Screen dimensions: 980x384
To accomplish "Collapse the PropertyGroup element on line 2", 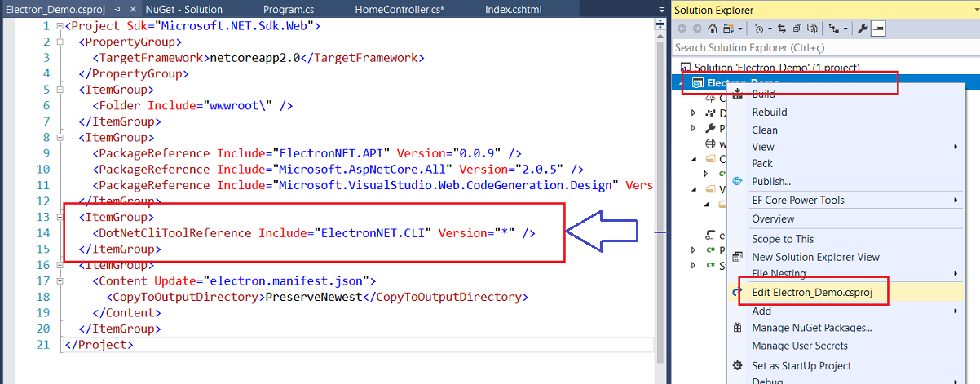I will click(59, 42).
